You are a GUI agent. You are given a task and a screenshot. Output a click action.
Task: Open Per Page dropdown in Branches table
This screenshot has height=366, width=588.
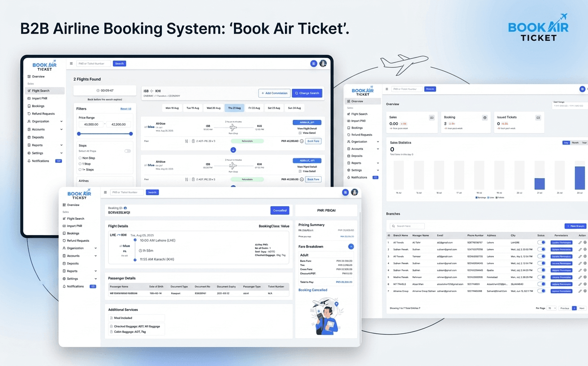[552, 309]
